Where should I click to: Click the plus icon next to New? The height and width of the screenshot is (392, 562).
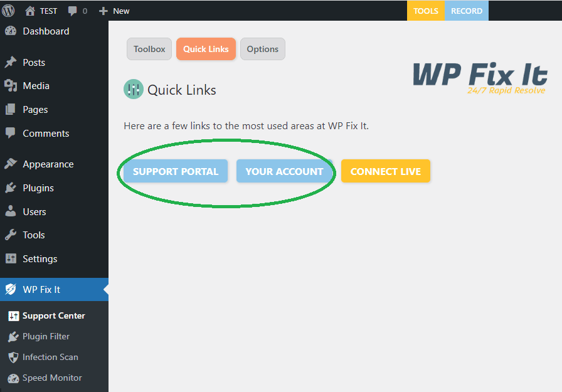tap(103, 11)
